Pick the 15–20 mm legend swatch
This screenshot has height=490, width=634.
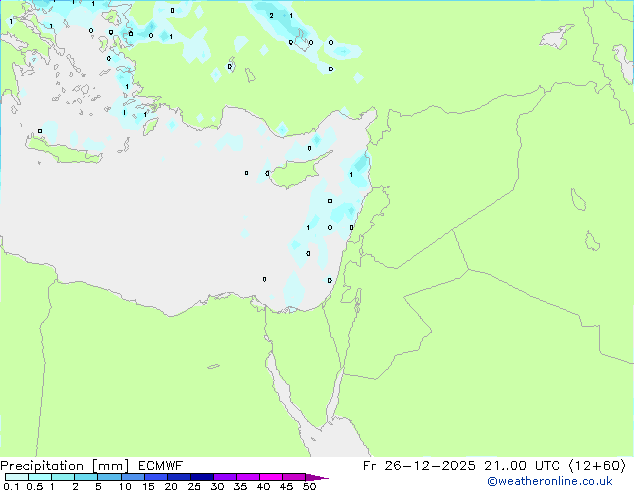(x=156, y=477)
